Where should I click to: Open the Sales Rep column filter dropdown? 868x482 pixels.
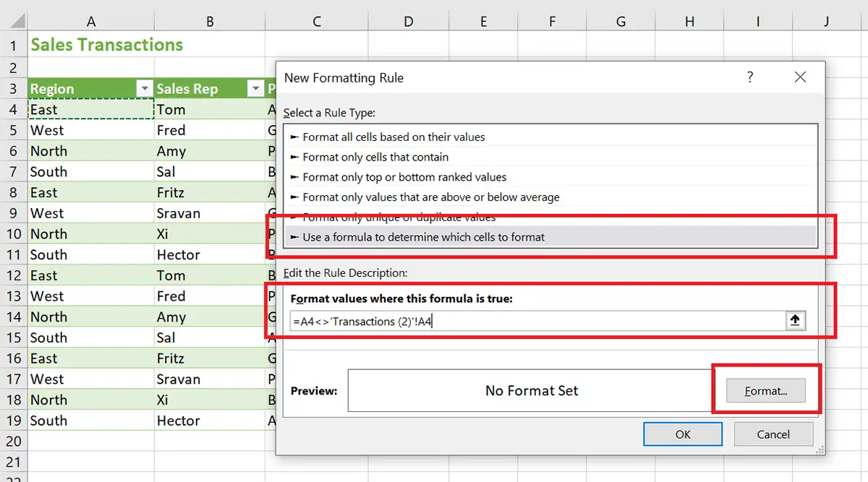(x=255, y=89)
